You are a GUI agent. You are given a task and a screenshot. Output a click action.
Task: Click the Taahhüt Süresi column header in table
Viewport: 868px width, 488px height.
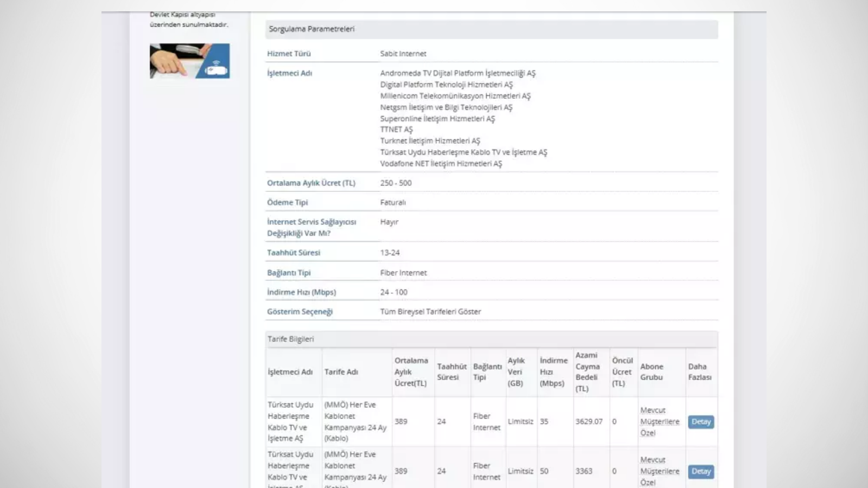(x=451, y=372)
